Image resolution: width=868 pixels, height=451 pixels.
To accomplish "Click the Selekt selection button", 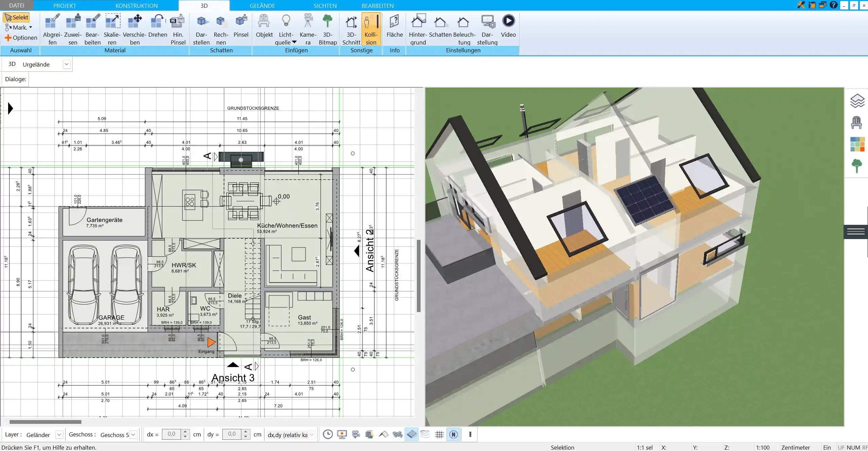I will pyautogui.click(x=16, y=17).
